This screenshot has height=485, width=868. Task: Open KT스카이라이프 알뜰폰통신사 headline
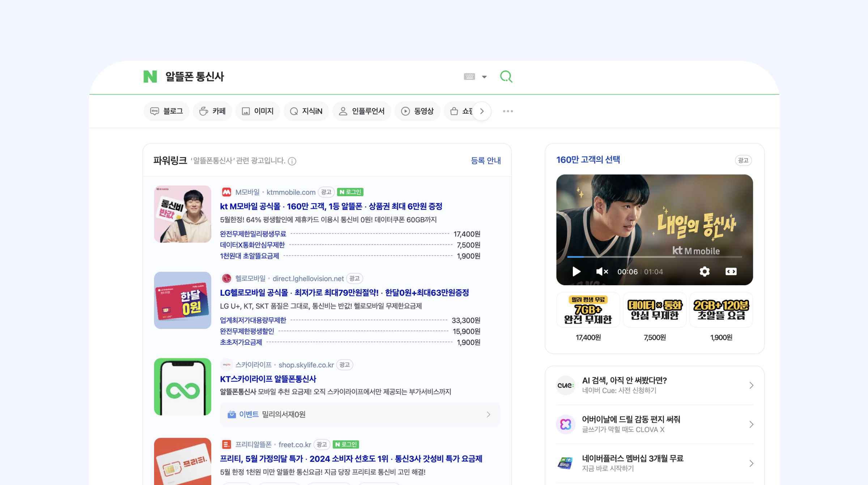coord(268,379)
